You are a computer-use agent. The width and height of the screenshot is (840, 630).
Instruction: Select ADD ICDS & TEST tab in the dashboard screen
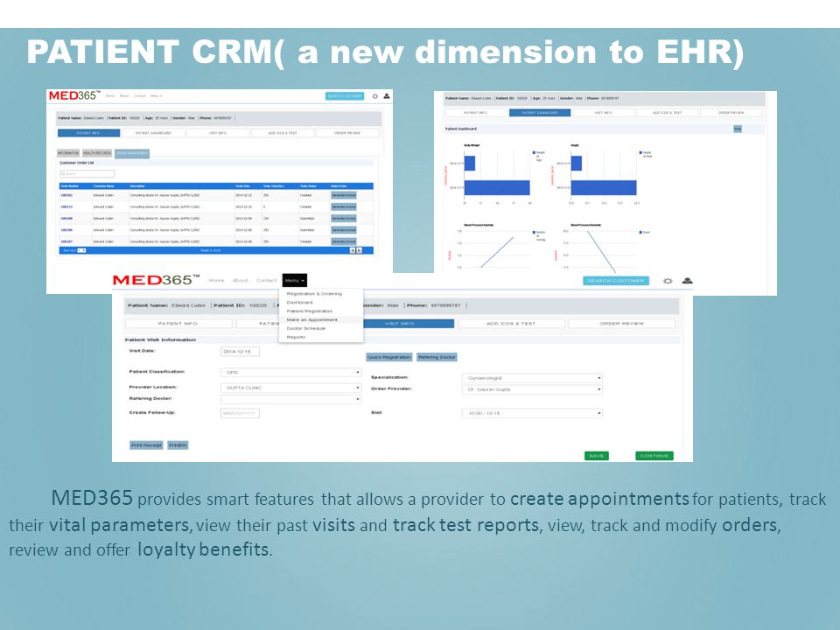click(x=668, y=113)
